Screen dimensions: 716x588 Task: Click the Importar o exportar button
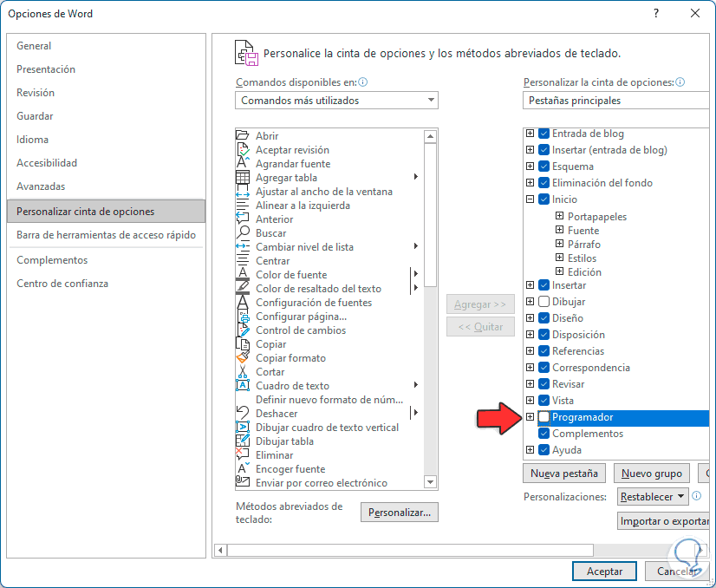(x=664, y=521)
